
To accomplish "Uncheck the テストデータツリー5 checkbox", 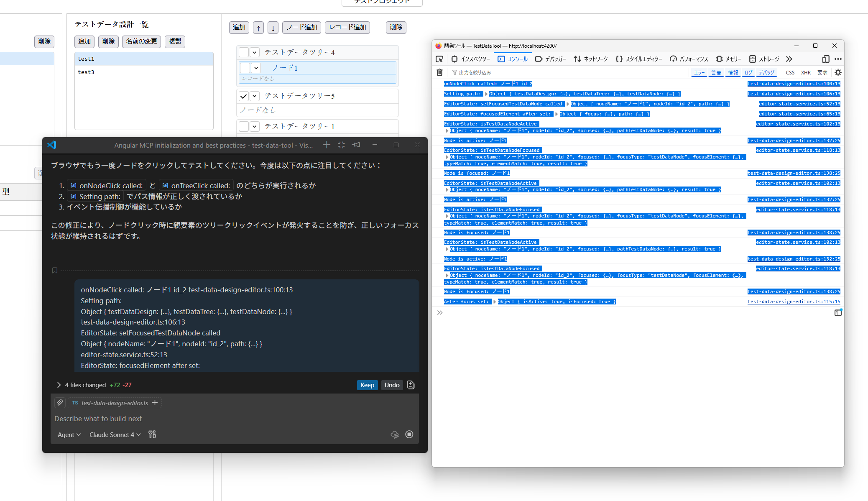I will [x=244, y=96].
